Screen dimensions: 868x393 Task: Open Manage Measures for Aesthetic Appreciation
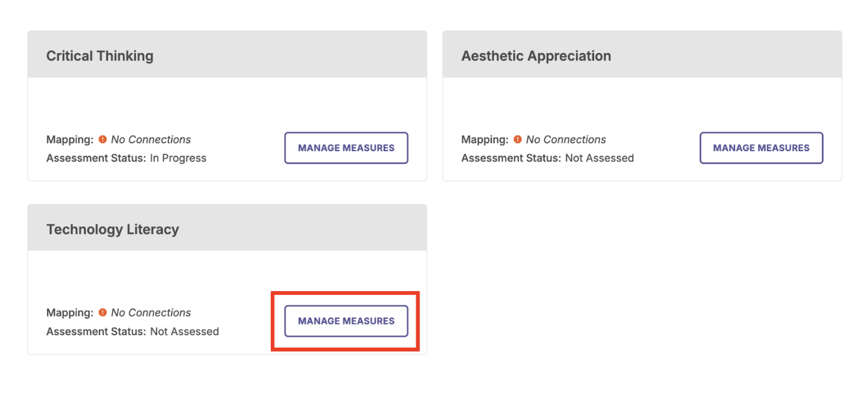[x=761, y=148]
